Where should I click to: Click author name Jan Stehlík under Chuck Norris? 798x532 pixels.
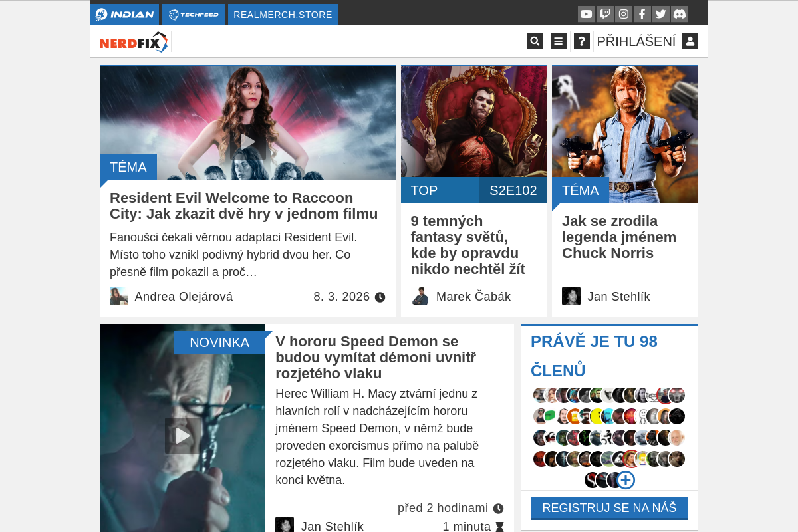click(x=618, y=297)
